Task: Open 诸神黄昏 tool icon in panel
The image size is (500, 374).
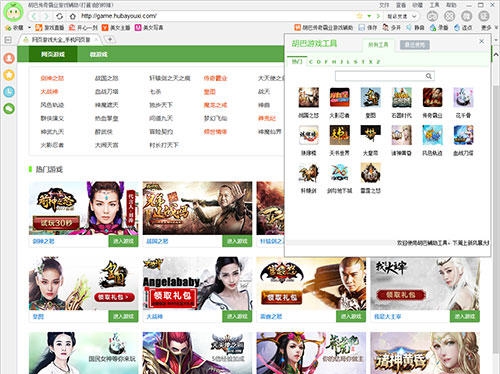Action: point(401,135)
